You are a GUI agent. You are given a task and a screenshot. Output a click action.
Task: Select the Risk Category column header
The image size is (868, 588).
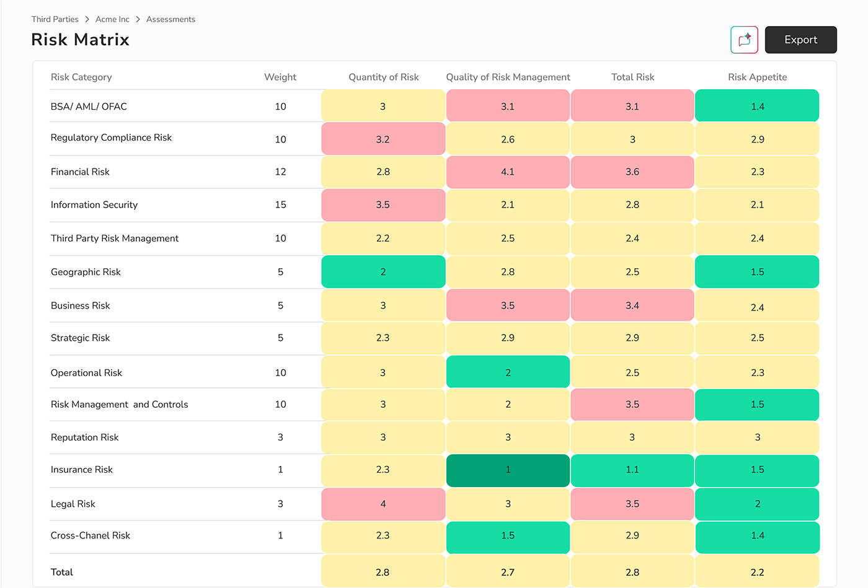coord(81,77)
